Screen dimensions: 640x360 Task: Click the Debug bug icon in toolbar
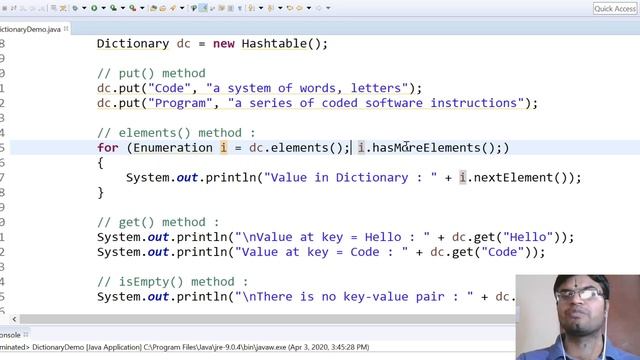coord(75,8)
